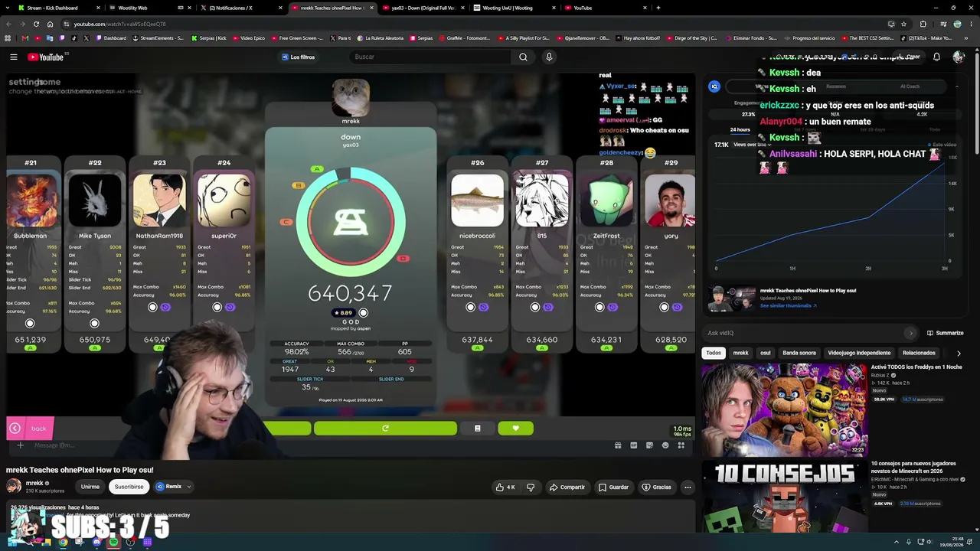Click the Suscribirse button
The image size is (980, 551).
129,487
